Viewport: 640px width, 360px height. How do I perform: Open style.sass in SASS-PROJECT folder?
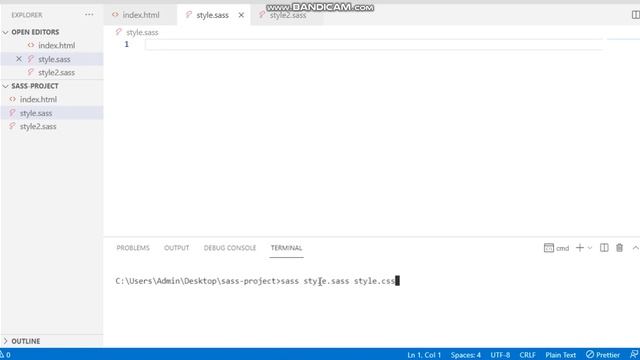(x=36, y=113)
